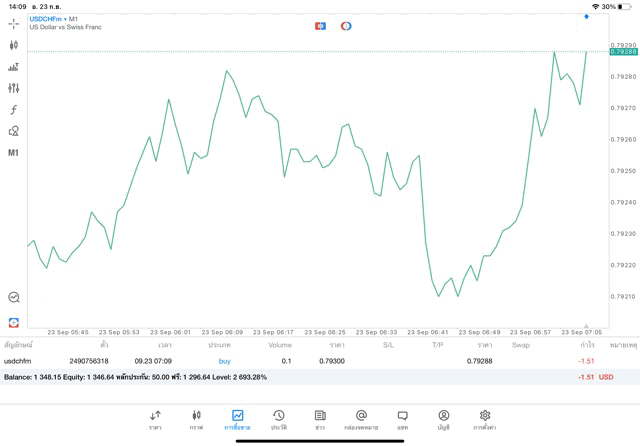Open chart settings sliders icon
The image size is (640, 447).
coord(13,89)
